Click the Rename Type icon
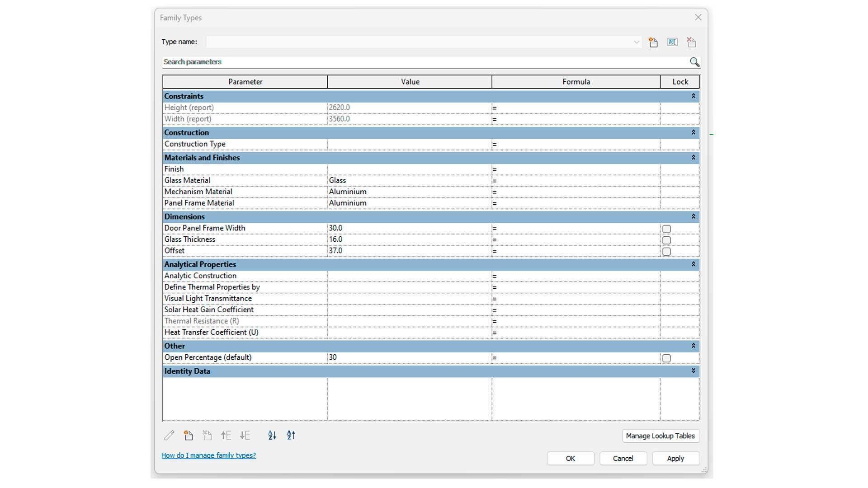Image resolution: width=868 pixels, height=488 pixels. [672, 42]
